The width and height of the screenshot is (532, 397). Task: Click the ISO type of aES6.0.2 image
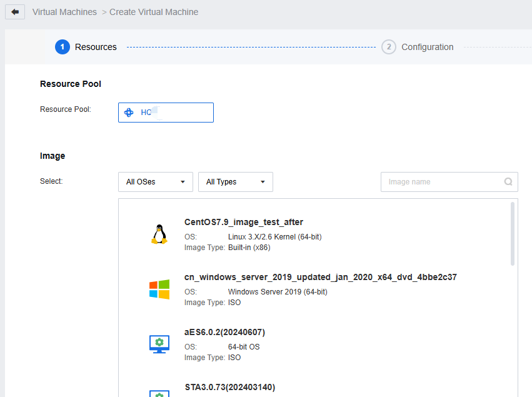(234, 358)
